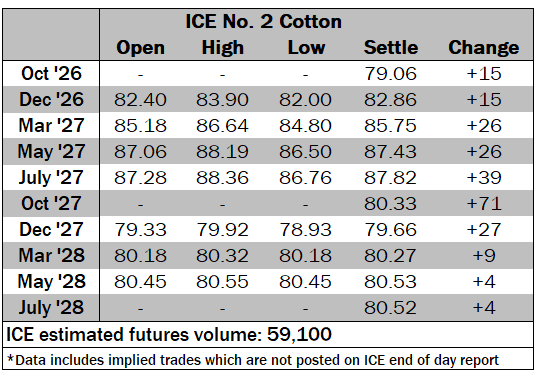The width and height of the screenshot is (544, 376).
Task: Click the implied trades footnote text
Action: pos(253,360)
